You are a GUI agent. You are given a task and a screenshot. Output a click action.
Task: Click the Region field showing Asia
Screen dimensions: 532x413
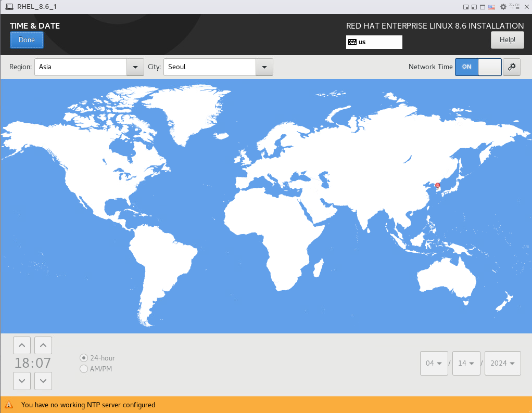click(81, 67)
